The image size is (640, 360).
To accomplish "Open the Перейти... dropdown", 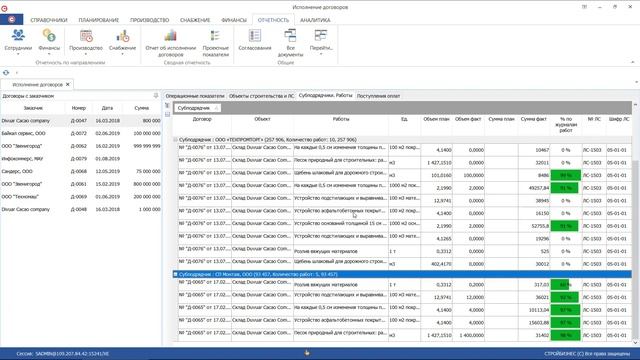I will [321, 42].
